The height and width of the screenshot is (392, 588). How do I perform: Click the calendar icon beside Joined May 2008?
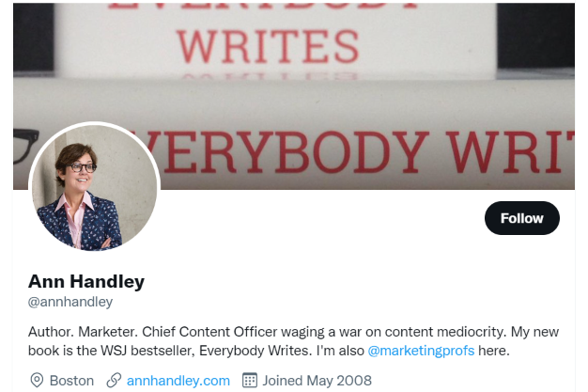click(250, 380)
